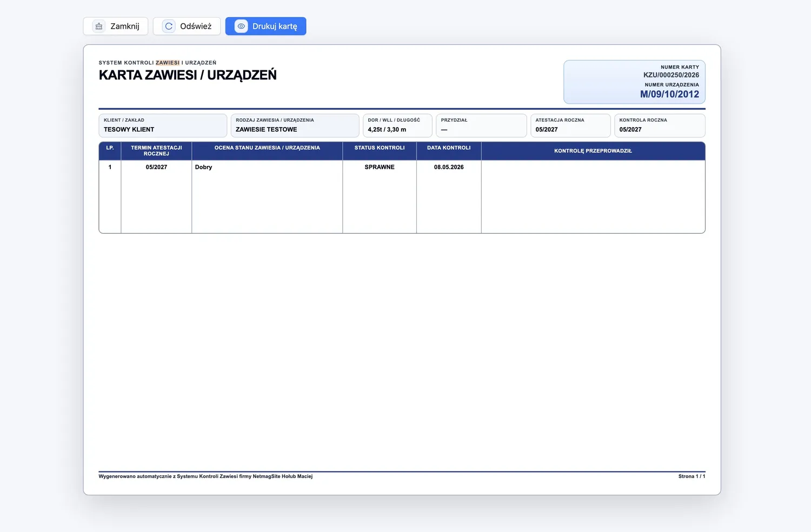Select the 4,25t / 3,30 m value

point(387,130)
